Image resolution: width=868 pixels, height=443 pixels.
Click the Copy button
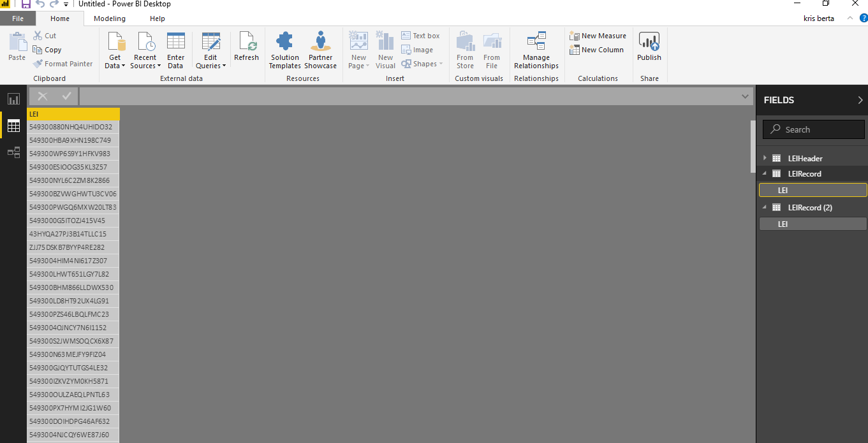pyautogui.click(x=47, y=50)
